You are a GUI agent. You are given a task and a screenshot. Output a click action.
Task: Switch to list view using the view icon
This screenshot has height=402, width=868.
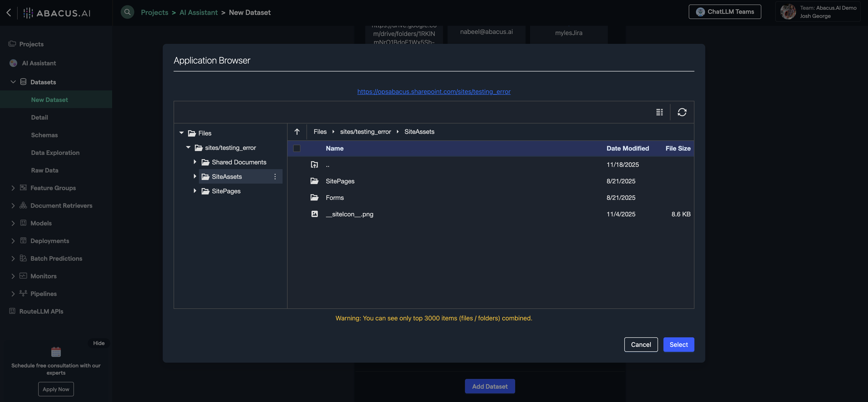point(659,112)
